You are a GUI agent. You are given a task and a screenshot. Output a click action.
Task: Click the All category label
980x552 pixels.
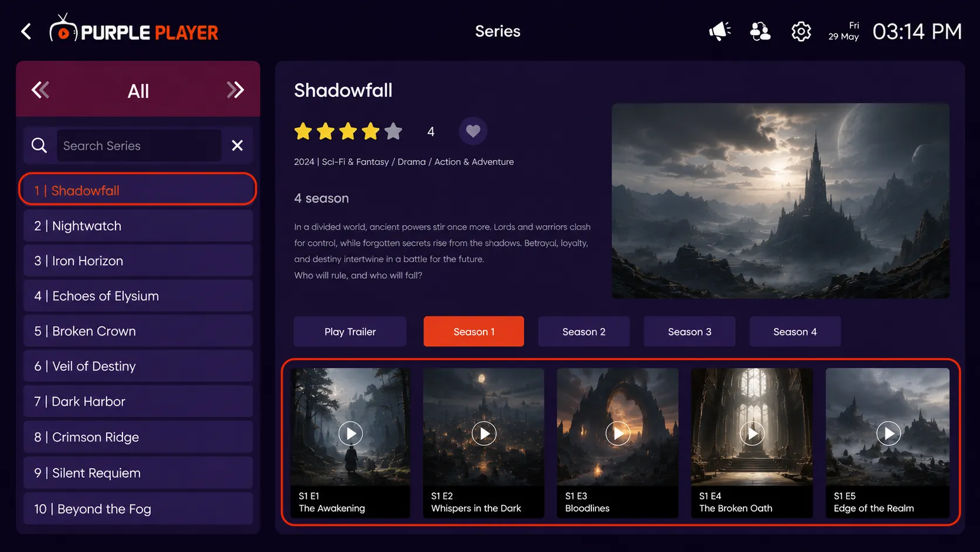pyautogui.click(x=138, y=91)
